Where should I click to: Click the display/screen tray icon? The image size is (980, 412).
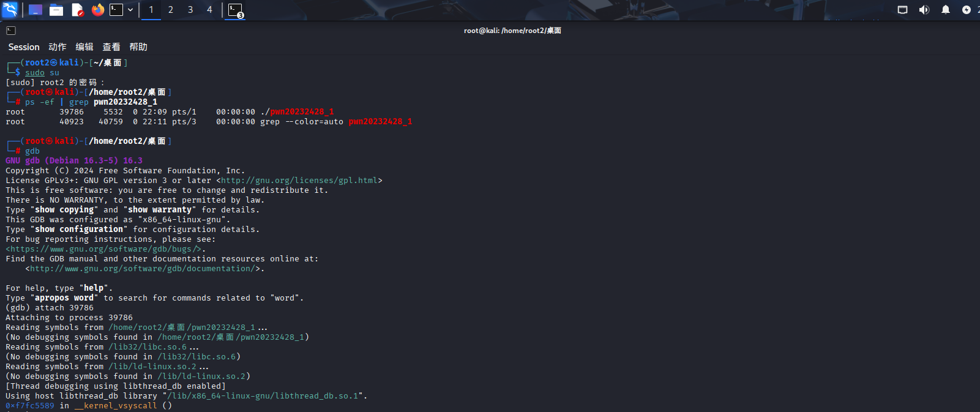pos(903,10)
